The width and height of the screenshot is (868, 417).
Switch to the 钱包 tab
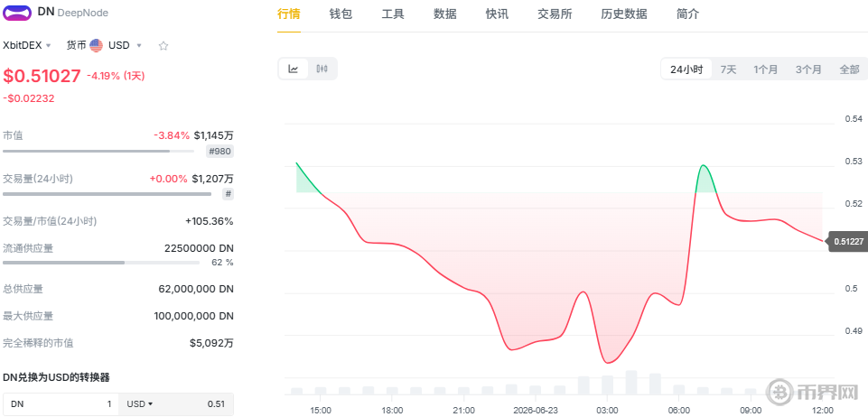(x=341, y=14)
